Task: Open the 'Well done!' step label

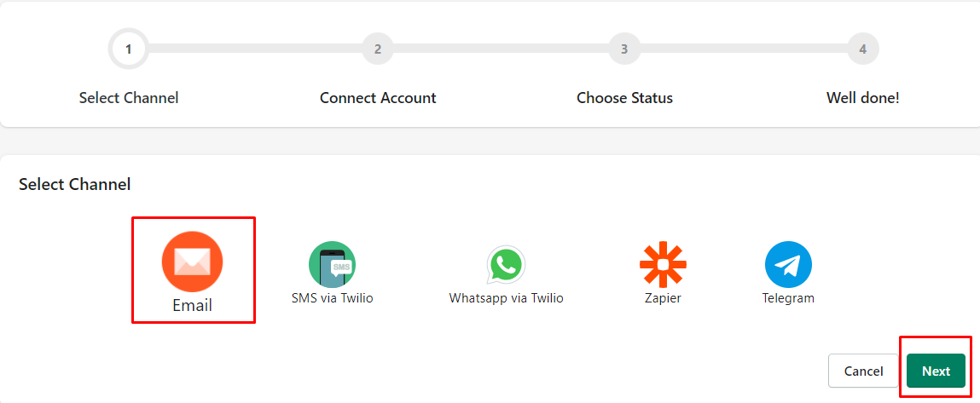Action: 863,98
